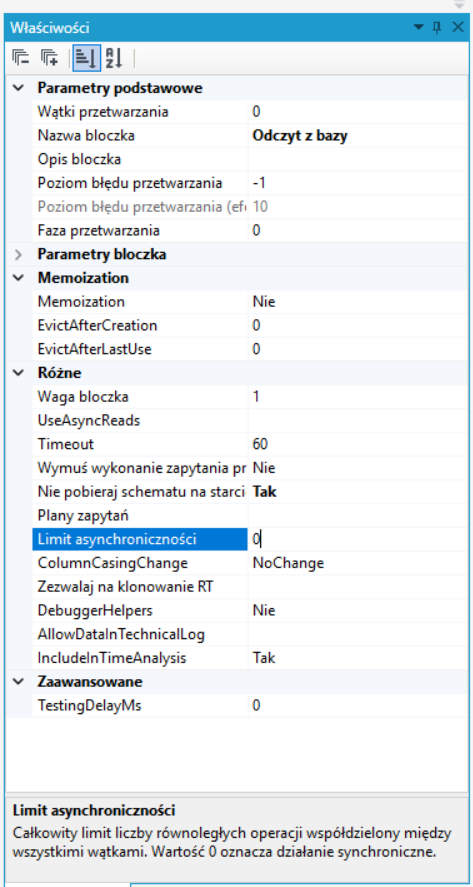The width and height of the screenshot is (473, 887).
Task: Edit the Timeout value 60
Action: [357, 445]
